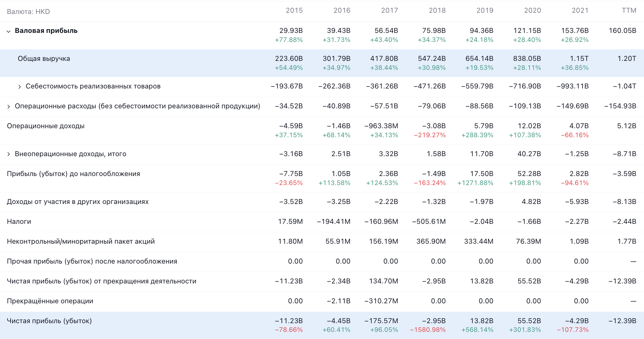The image size is (644, 339).
Task: Click equity income TTM value −8.13B
Action: tap(624, 202)
